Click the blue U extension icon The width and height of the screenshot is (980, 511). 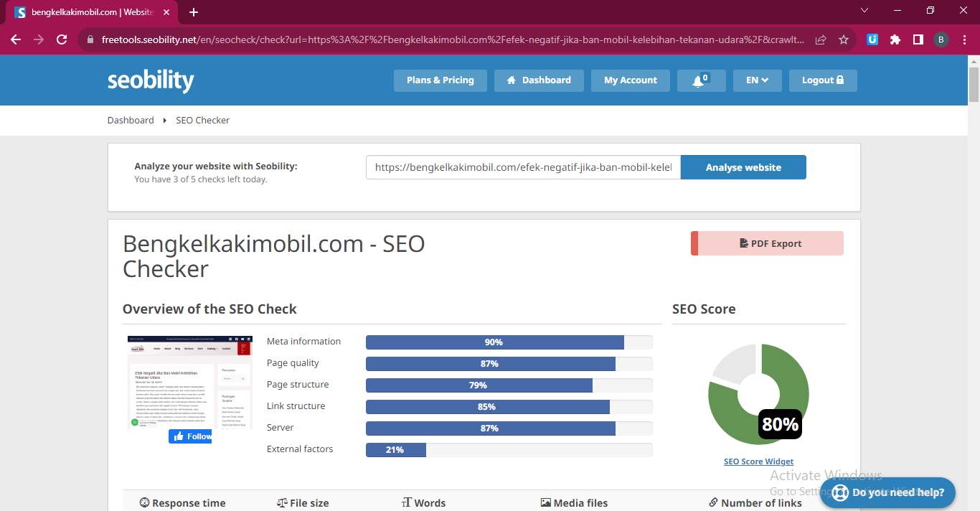(872, 39)
